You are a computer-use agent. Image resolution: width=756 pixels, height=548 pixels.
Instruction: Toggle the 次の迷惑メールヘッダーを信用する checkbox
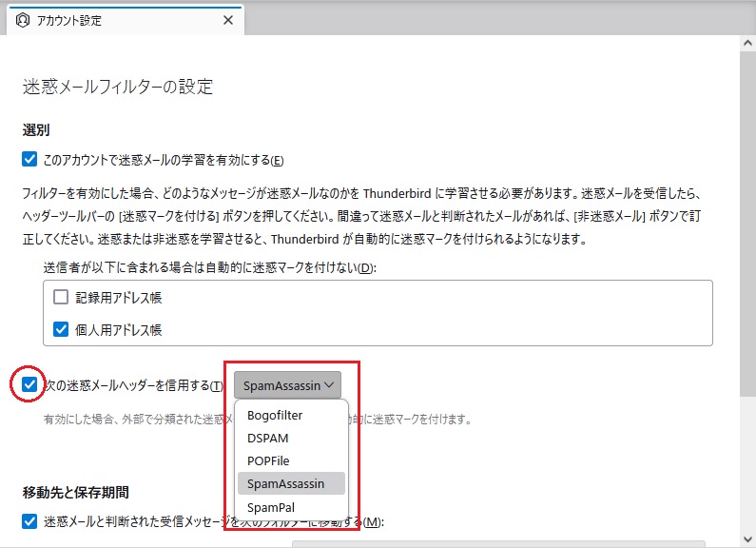tap(30, 385)
